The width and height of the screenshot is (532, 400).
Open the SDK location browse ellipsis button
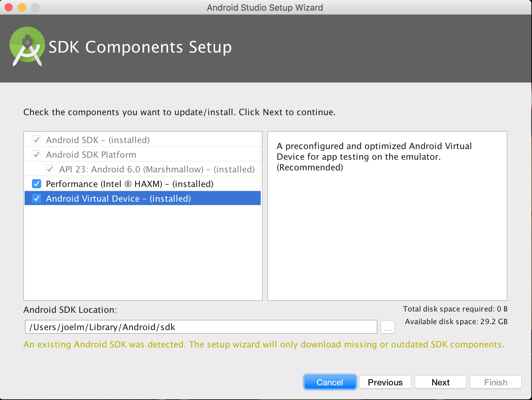[x=387, y=327]
